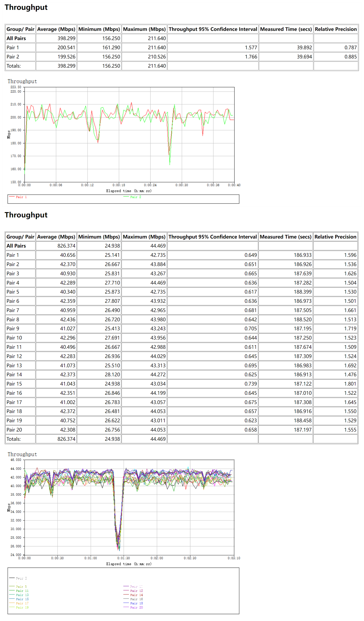Click the Pair 7 row label

click(x=13, y=310)
